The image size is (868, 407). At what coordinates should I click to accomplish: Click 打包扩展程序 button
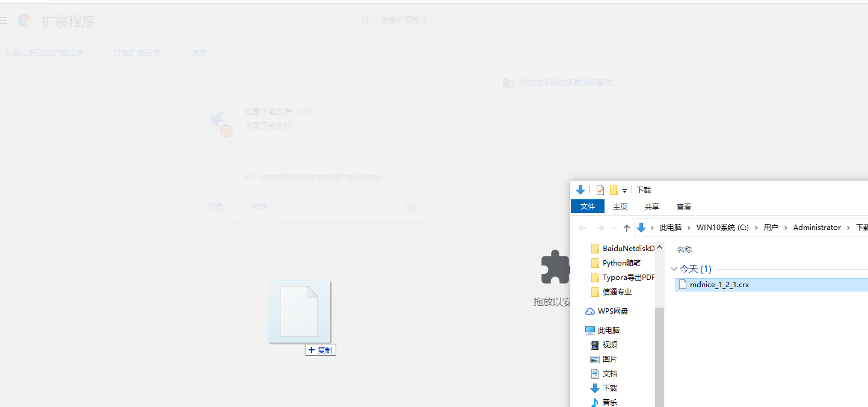[x=137, y=52]
